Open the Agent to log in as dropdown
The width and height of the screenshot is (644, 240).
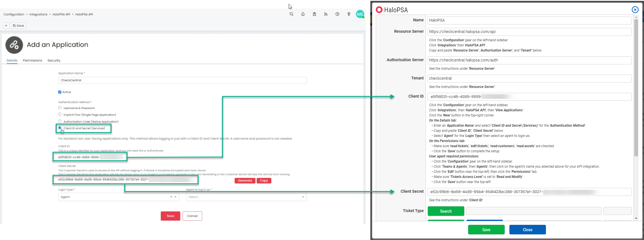tap(246, 197)
